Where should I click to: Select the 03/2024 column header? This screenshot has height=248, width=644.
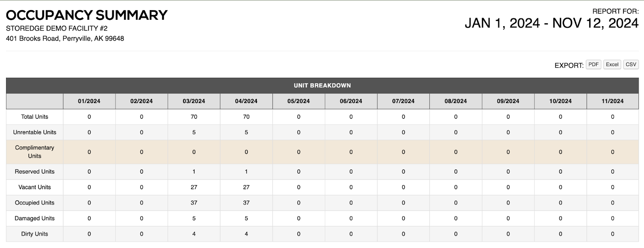pos(194,101)
